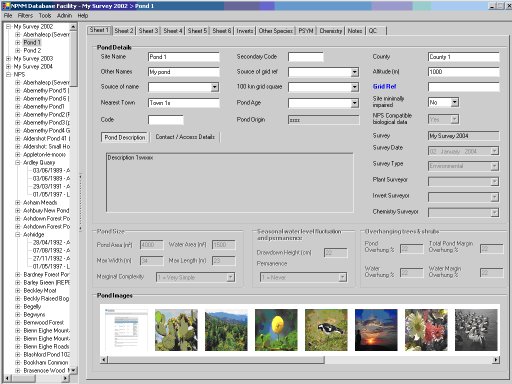Open the Admin menu

tap(64, 16)
